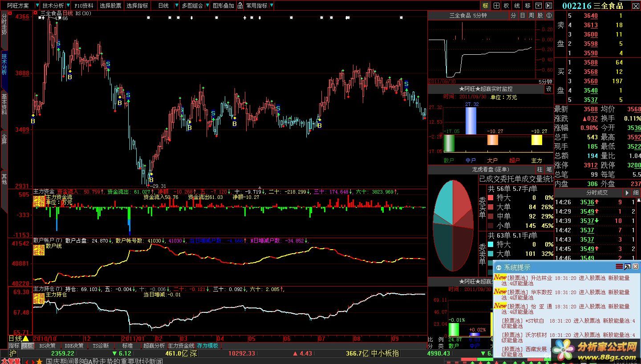Click the circled 1 icon in mini chart header
Screen dimensions: 641x364
tap(549, 16)
